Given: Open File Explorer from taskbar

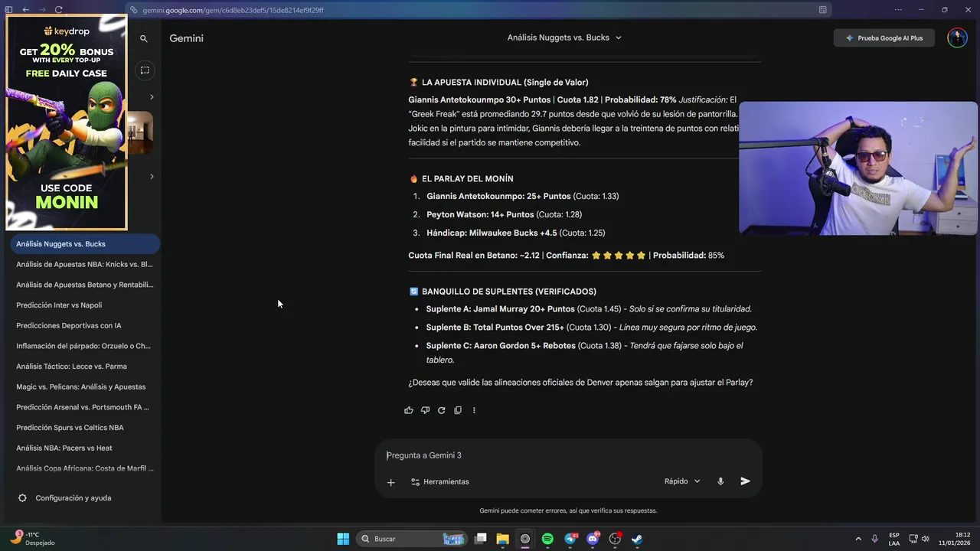Looking at the screenshot, I should tap(502, 539).
